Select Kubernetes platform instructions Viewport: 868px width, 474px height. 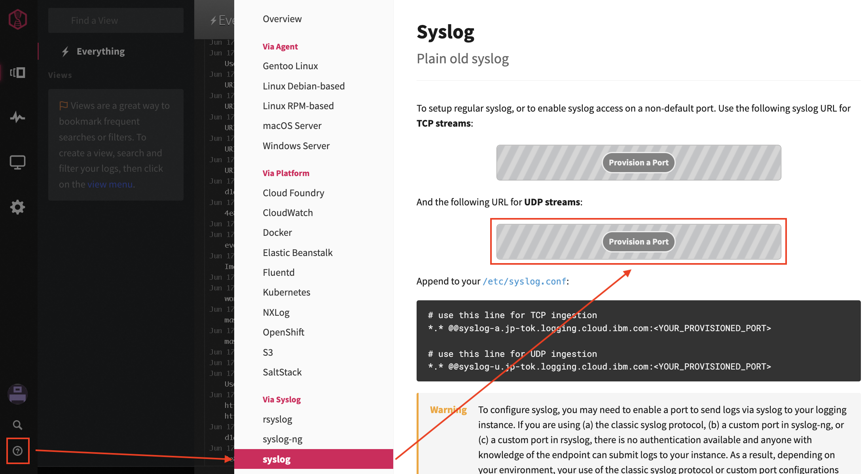click(286, 292)
